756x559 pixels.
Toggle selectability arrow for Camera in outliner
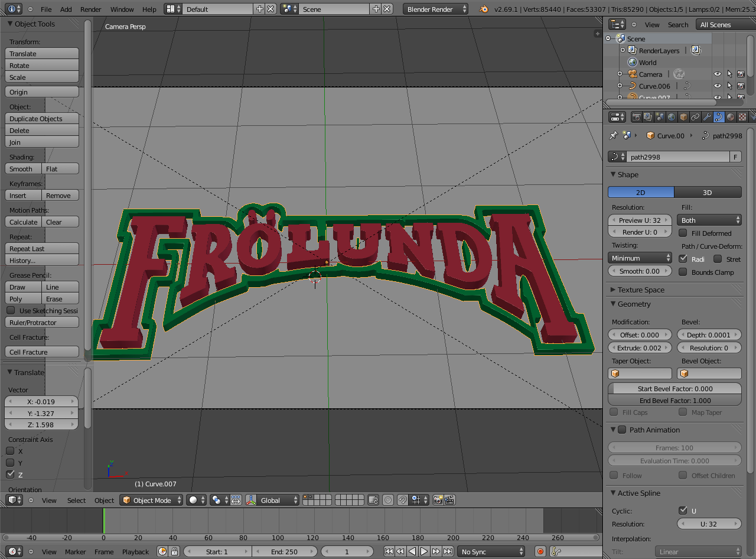[729, 74]
